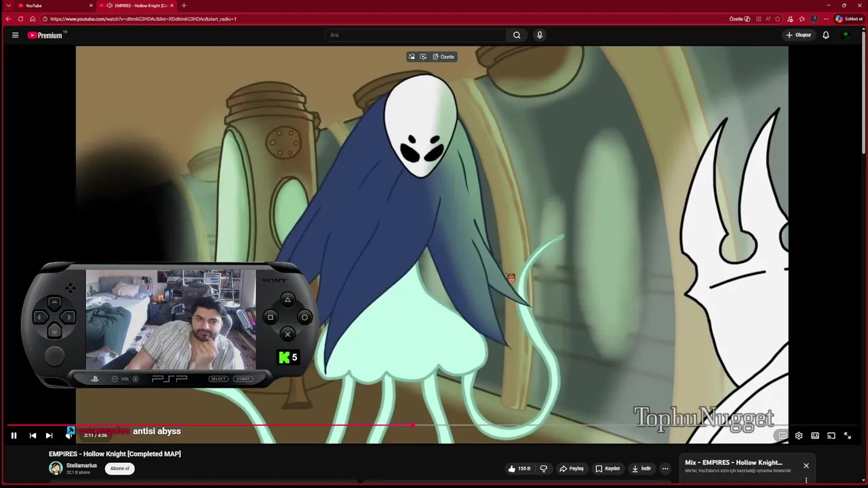Select the EMPIRES - Hollow Knight tab

point(136,5)
